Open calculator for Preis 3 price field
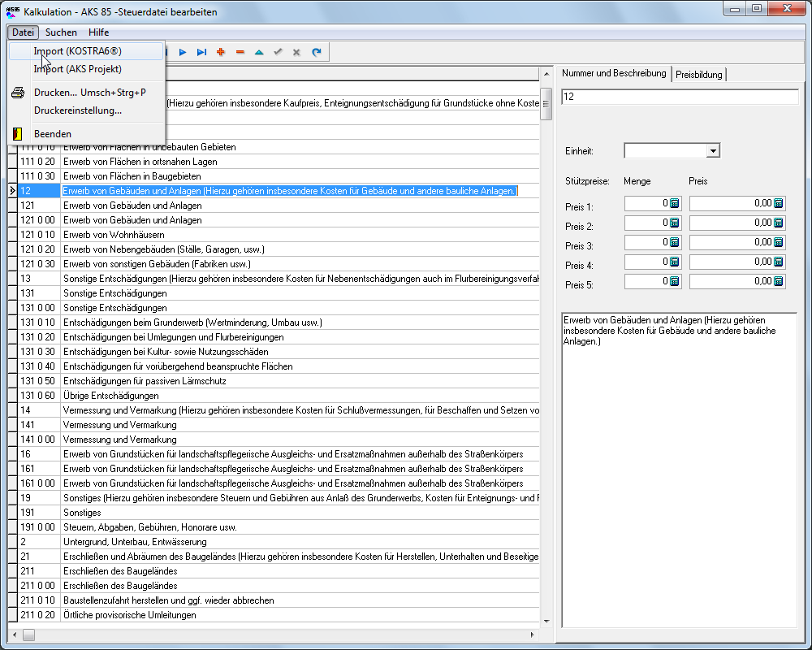 tap(778, 242)
